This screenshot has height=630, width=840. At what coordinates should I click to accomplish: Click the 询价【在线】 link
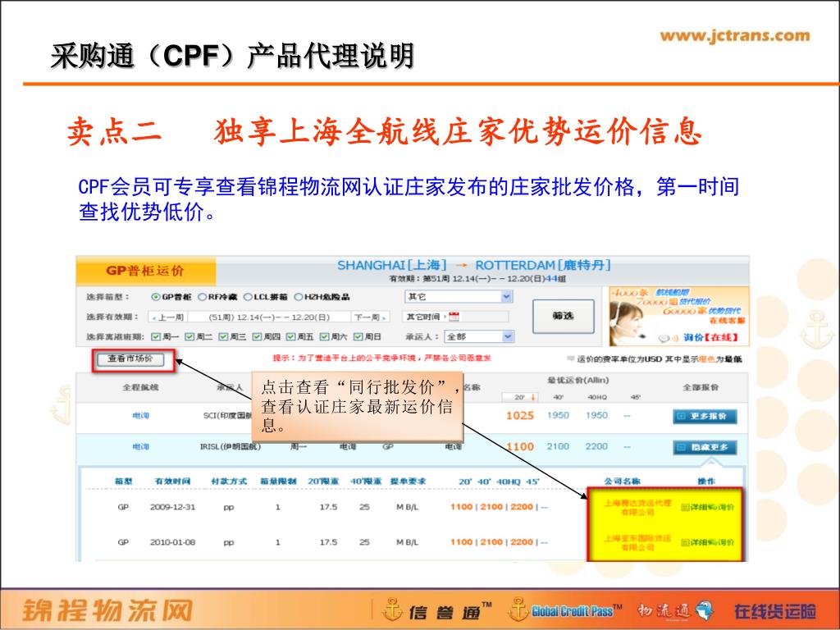point(710,337)
